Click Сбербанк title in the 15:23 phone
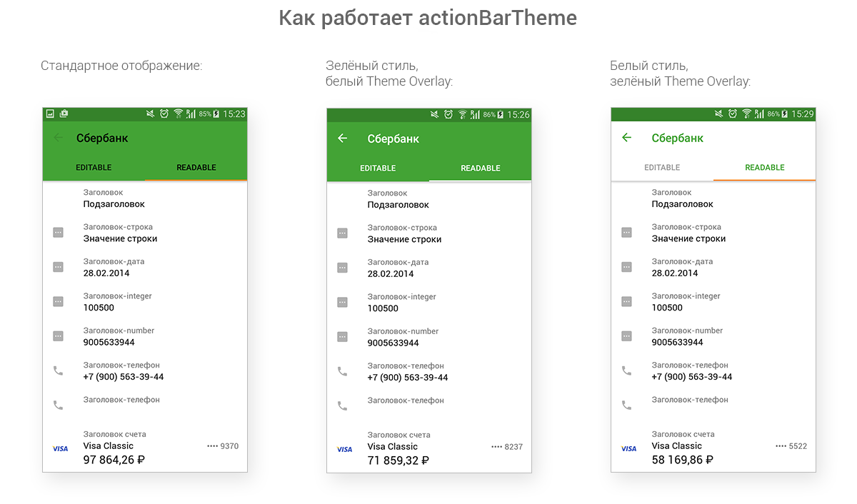 tap(102, 138)
